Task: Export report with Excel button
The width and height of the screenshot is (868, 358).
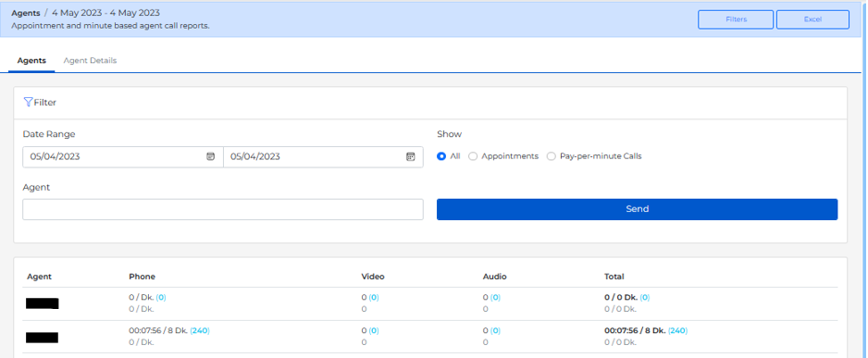Action: (x=812, y=19)
